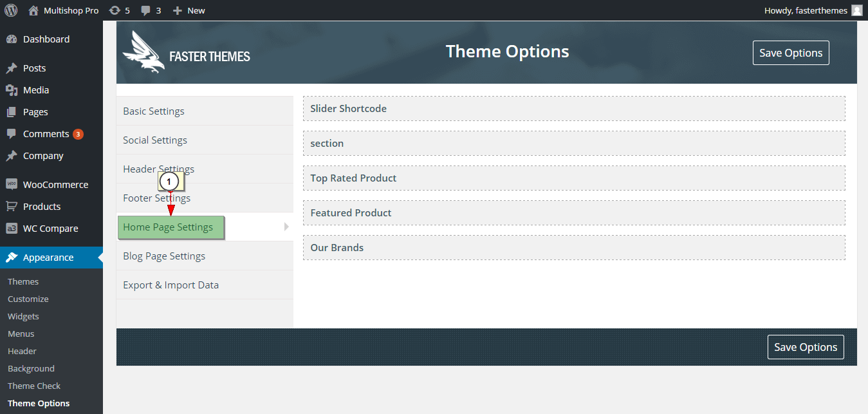Switch to the Social Settings tab
This screenshot has width=868, height=414.
coord(205,140)
